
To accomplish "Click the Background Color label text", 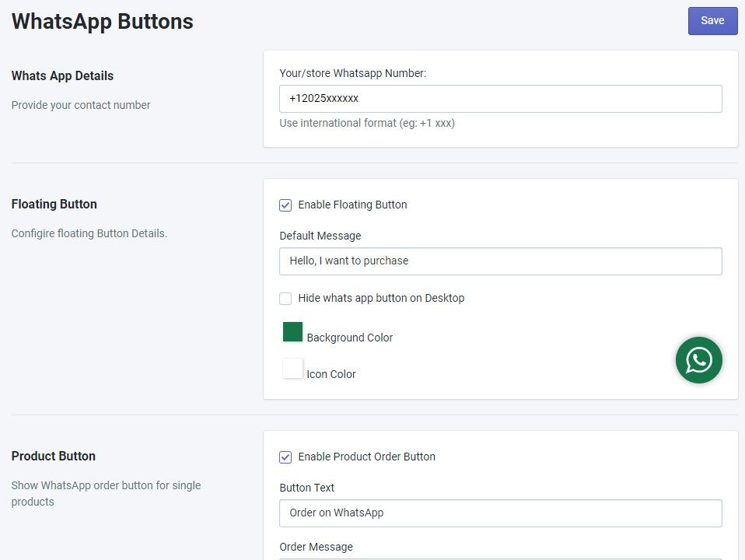I will pos(349,338).
